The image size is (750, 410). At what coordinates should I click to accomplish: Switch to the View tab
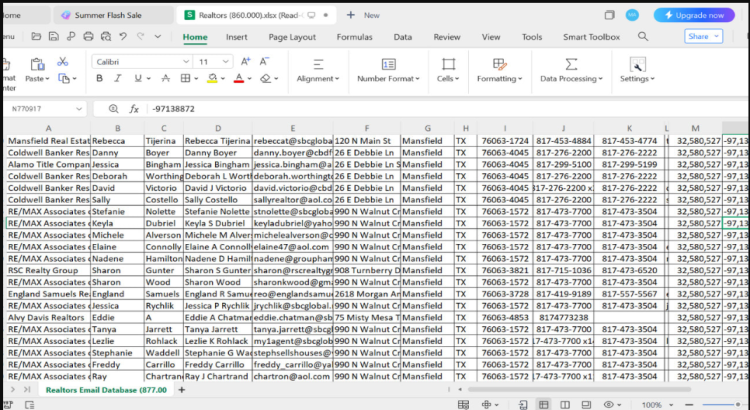coord(491,37)
